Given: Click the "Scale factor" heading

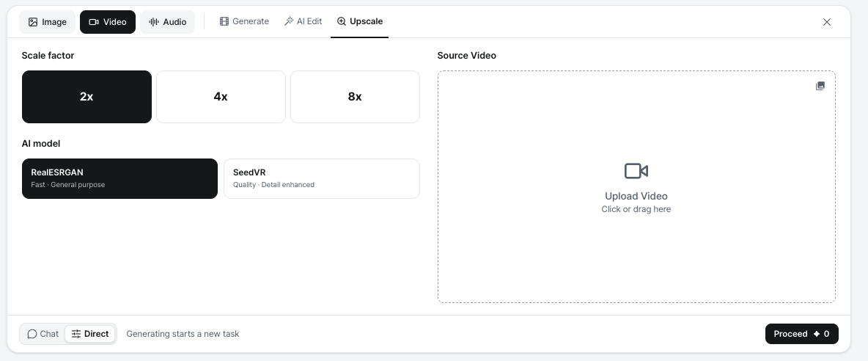Looking at the screenshot, I should tap(48, 55).
